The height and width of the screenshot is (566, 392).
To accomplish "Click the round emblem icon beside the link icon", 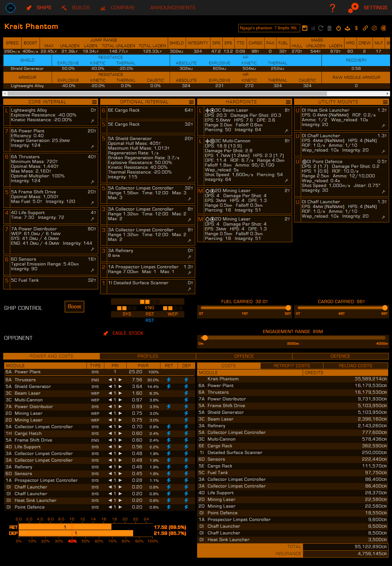I will click(x=374, y=28).
